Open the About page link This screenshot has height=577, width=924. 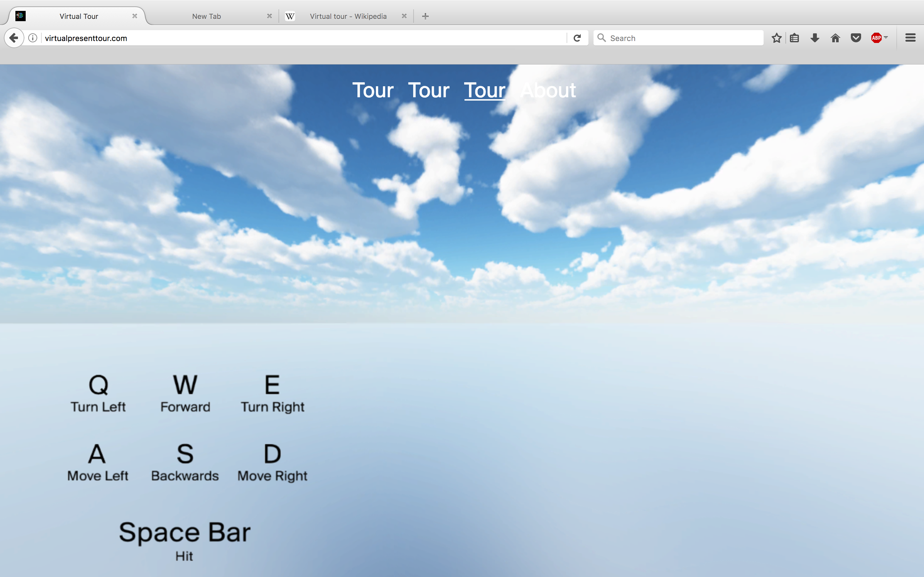pyautogui.click(x=548, y=90)
